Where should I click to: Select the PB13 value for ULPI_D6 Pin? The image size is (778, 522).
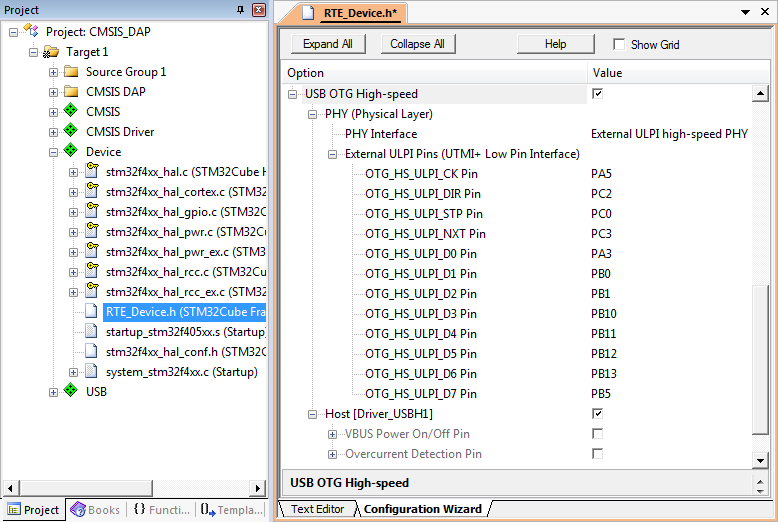tap(604, 374)
